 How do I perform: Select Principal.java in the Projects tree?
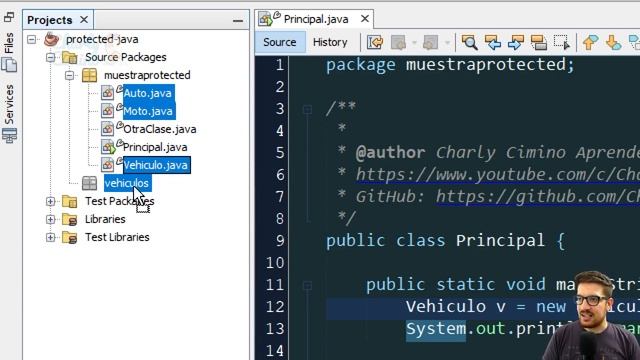(155, 147)
